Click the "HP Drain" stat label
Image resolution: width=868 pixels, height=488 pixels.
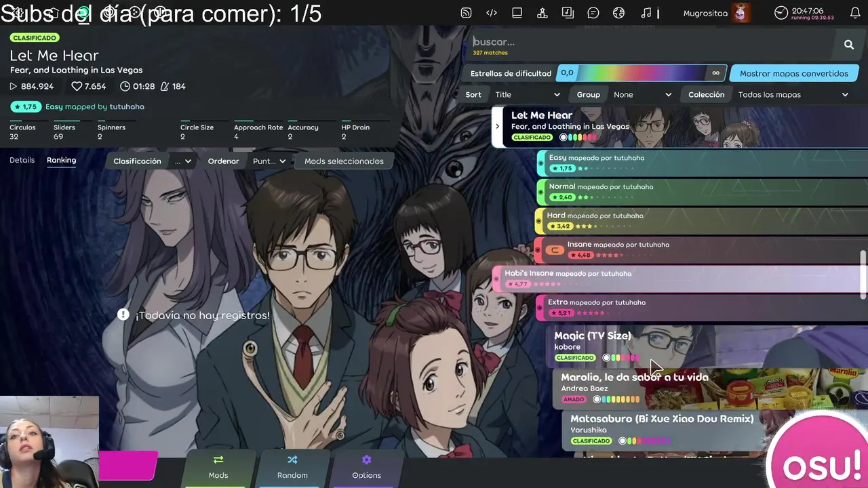(355, 127)
